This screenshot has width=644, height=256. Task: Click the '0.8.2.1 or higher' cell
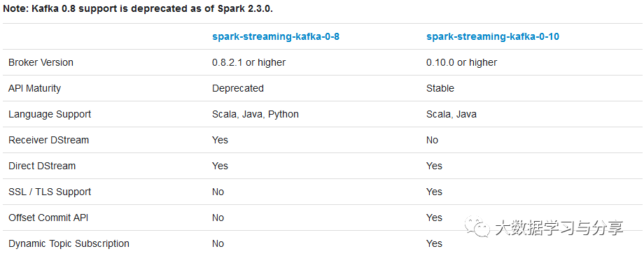pyautogui.click(x=248, y=62)
